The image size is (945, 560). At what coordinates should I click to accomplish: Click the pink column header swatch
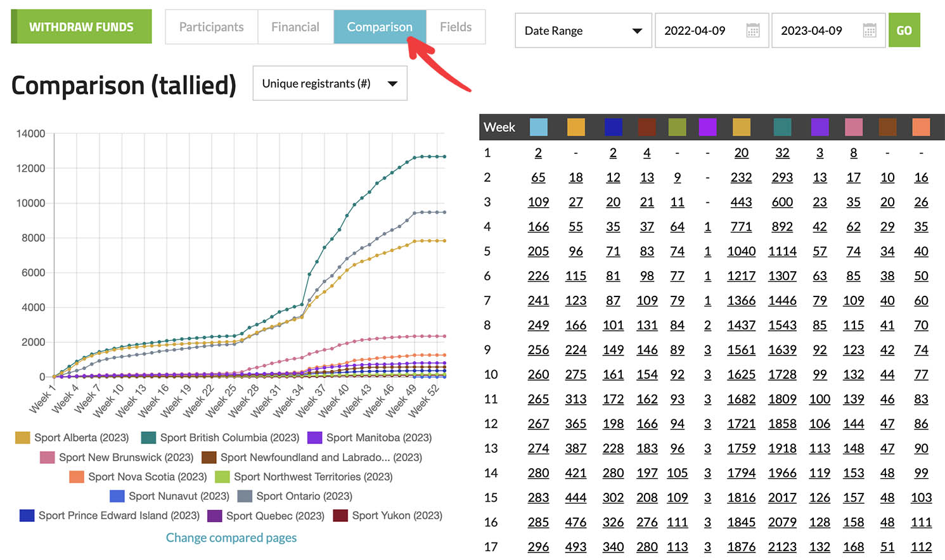[x=853, y=127]
